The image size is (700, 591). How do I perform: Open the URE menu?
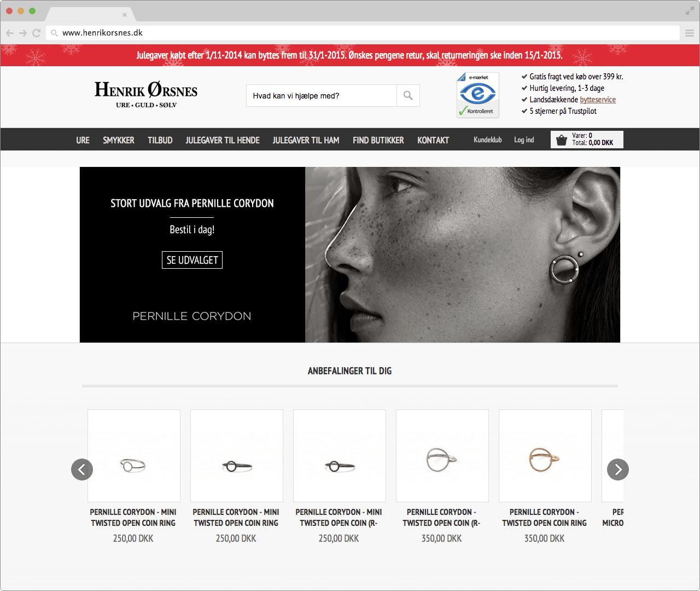point(83,140)
